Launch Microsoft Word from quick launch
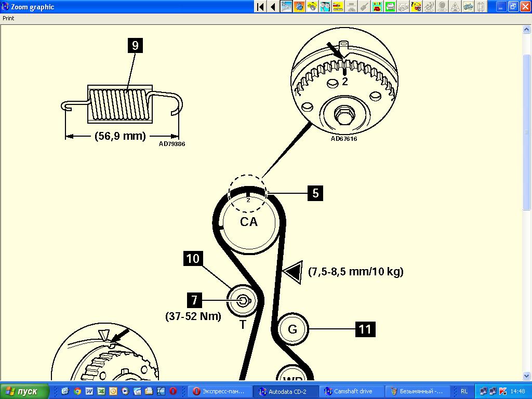532x399 pixels. click(x=89, y=391)
